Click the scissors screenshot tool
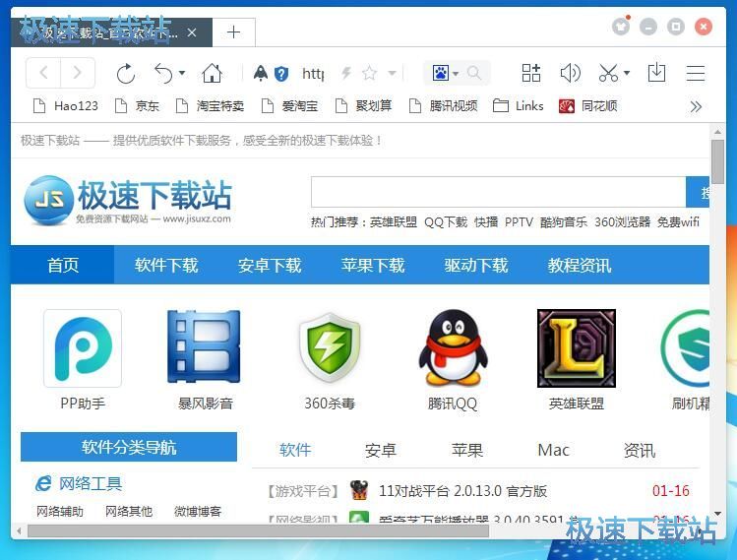The width and height of the screenshot is (737, 560). pyautogui.click(x=608, y=73)
